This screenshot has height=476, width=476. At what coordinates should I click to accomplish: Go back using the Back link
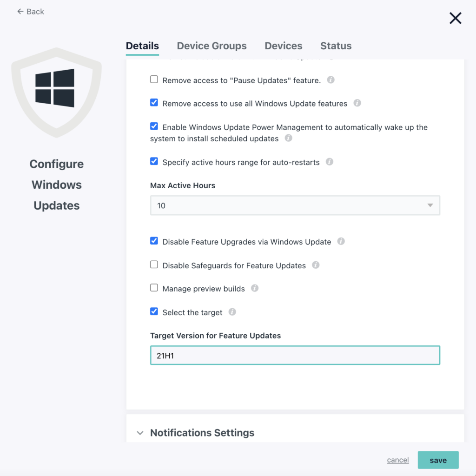(31, 12)
